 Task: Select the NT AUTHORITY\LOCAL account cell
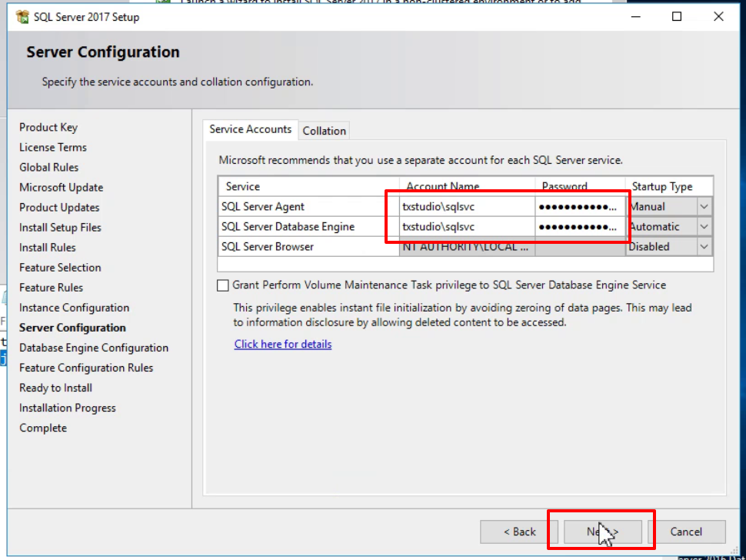click(467, 247)
